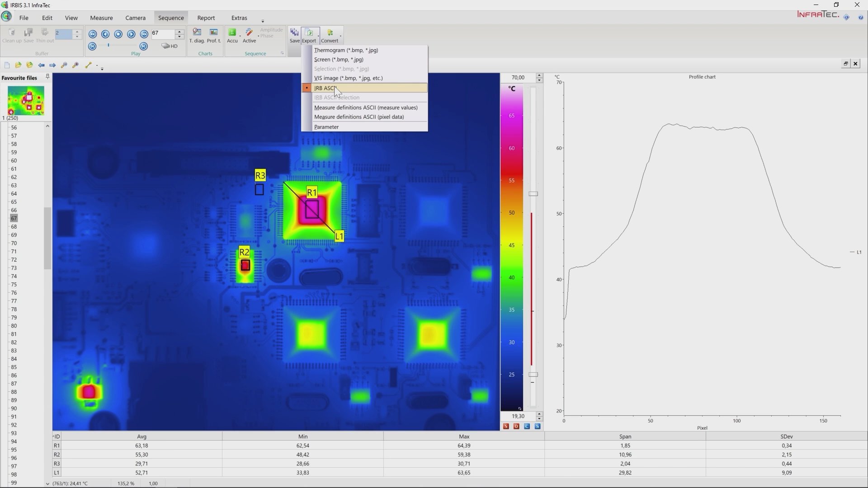868x488 pixels.
Task: Expand the Accu dropdown arrow
Action: click(x=240, y=35)
